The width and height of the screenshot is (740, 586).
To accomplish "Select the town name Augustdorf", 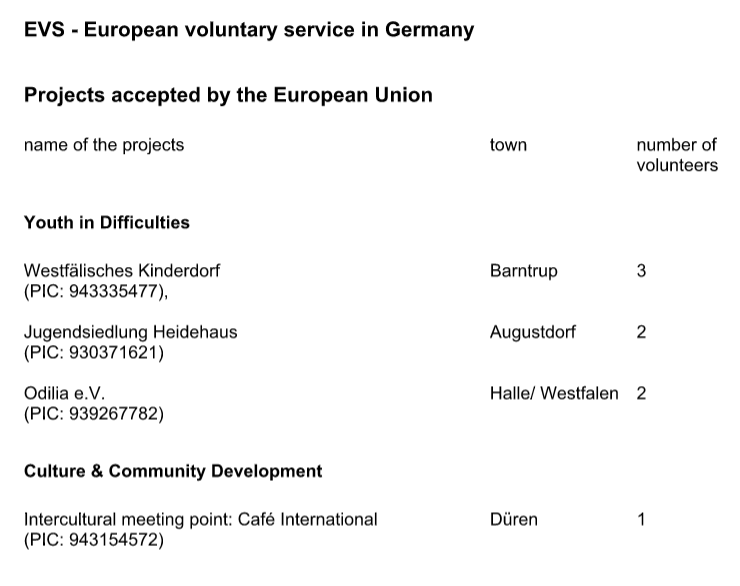I will pos(533,332).
